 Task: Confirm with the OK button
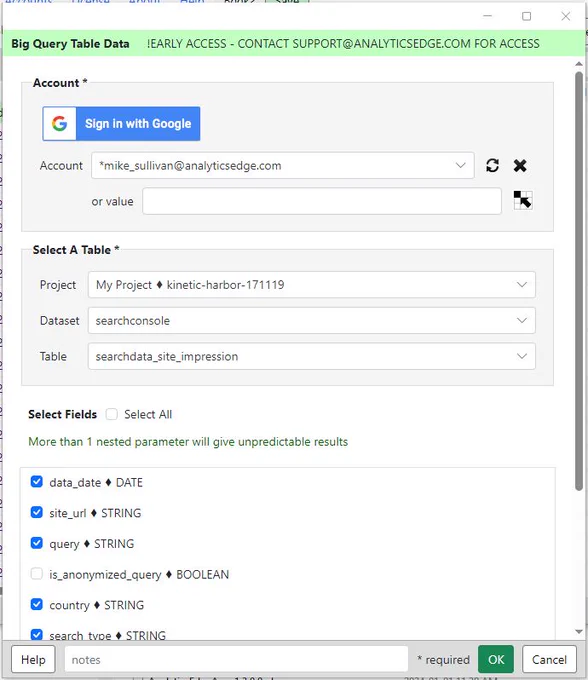click(496, 660)
